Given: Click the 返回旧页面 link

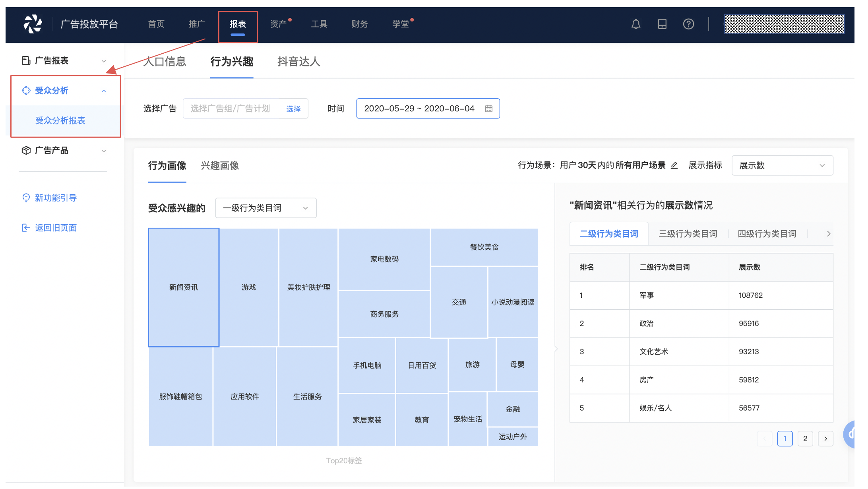Looking at the screenshot, I should (56, 228).
